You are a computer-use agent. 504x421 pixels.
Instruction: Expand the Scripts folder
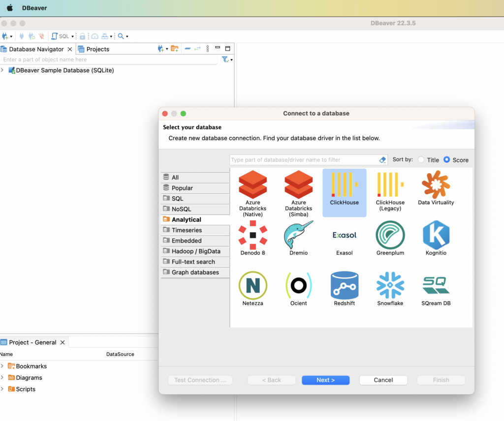pyautogui.click(x=2, y=389)
